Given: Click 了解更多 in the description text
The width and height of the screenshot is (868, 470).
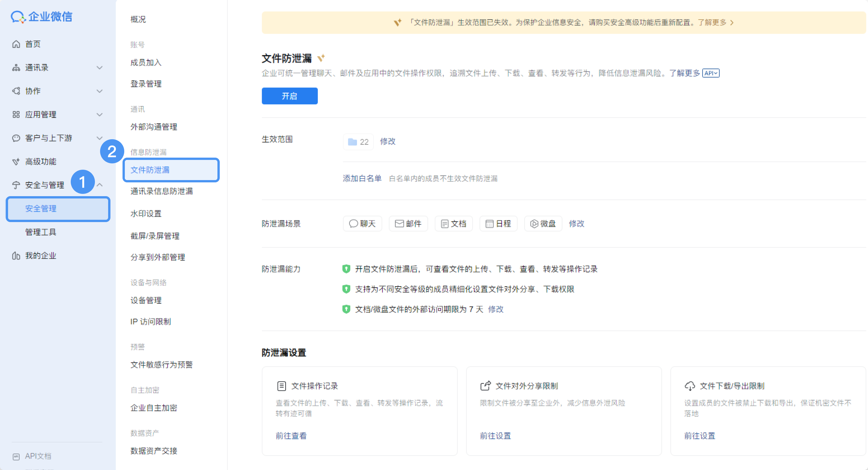Looking at the screenshot, I should [684, 73].
